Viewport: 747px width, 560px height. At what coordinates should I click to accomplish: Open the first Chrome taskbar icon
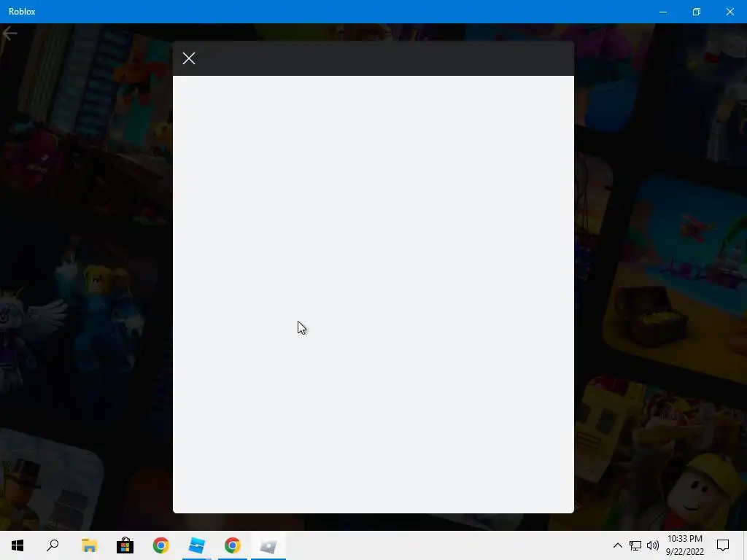tap(161, 545)
